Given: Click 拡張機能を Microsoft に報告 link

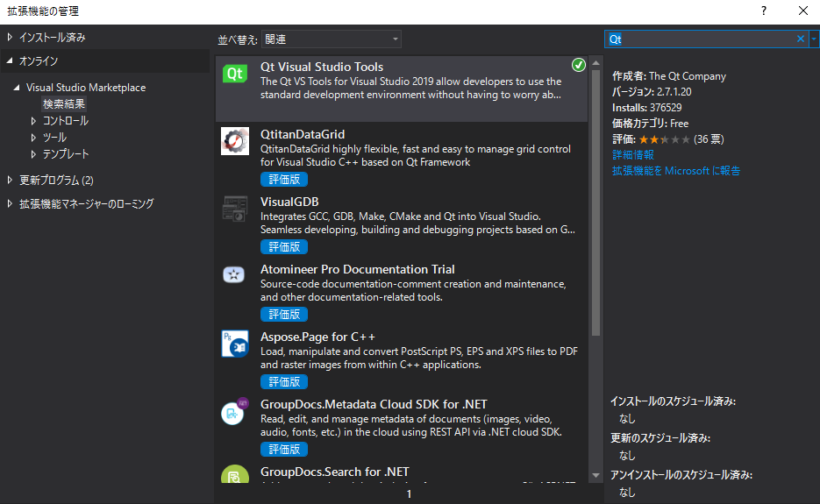Looking at the screenshot, I should 676,170.
